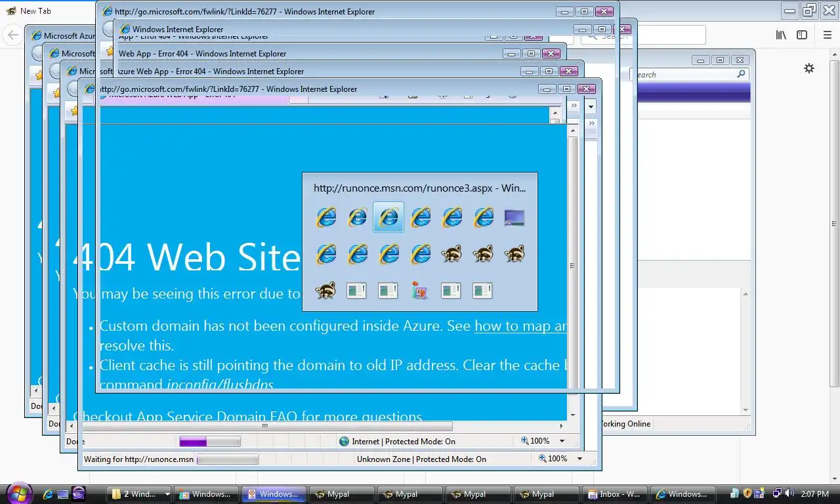The width and height of the screenshot is (840, 504).
Task: Select the last raccoon Mypal icon in the switcher's middle row
Action: [x=514, y=253]
